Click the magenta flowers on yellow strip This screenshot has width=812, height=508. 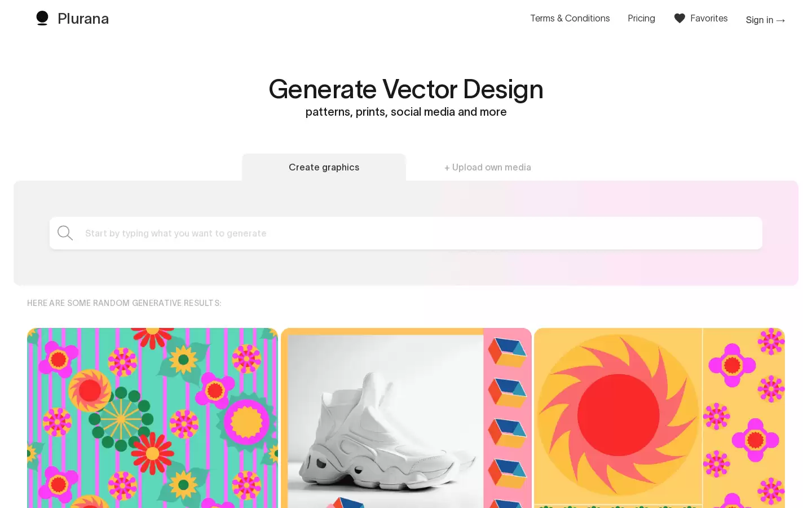pyautogui.click(x=744, y=418)
